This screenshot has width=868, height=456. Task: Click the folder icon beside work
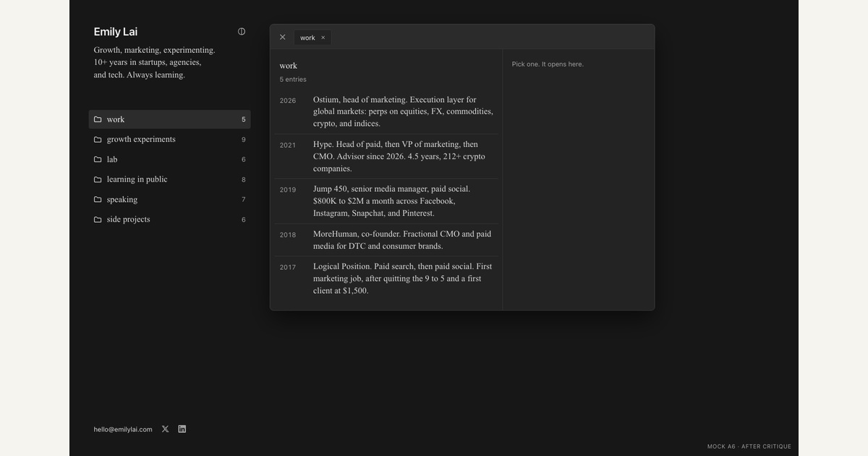pos(98,119)
